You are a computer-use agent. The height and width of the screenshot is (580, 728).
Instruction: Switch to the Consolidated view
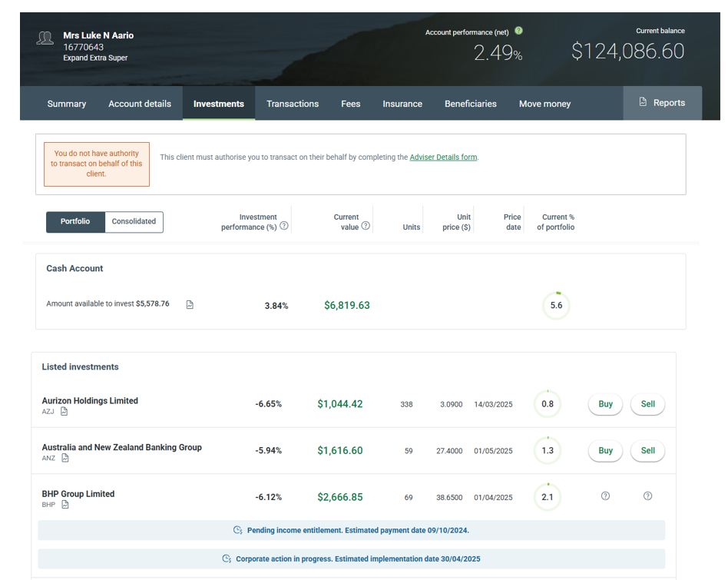[134, 221]
